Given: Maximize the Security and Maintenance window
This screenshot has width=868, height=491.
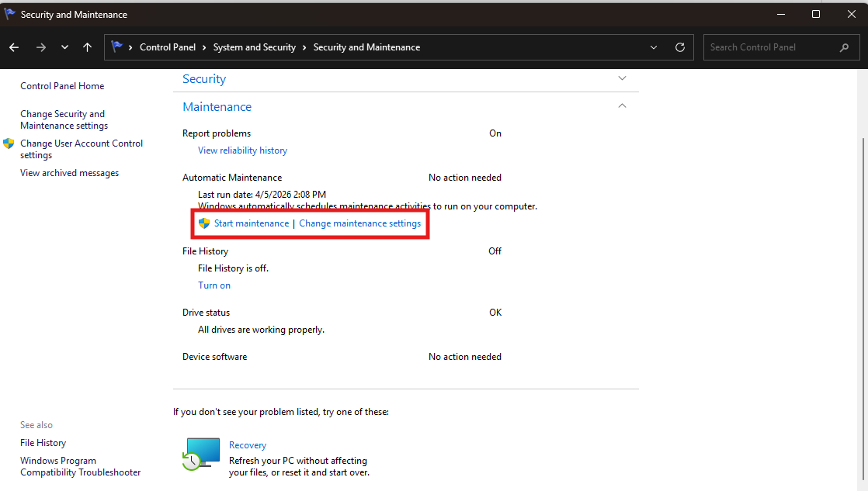Looking at the screenshot, I should [x=816, y=15].
